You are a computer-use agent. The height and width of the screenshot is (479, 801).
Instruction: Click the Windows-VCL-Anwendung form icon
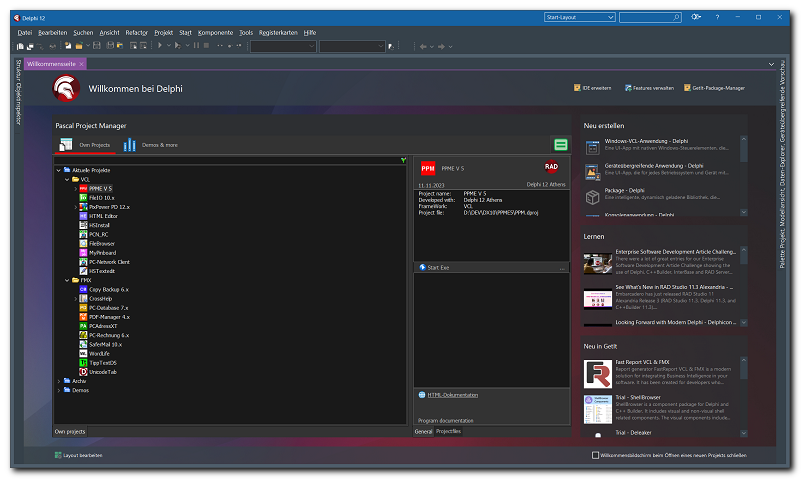point(592,148)
